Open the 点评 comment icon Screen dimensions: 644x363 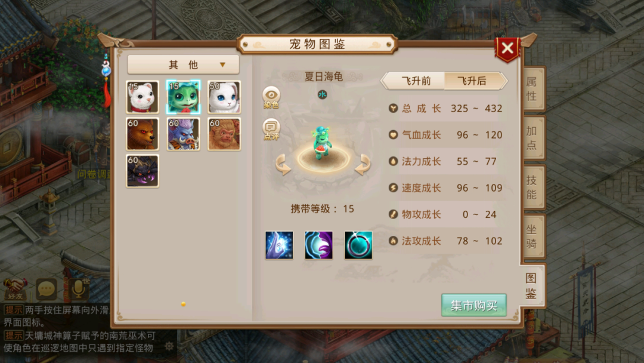point(271,129)
